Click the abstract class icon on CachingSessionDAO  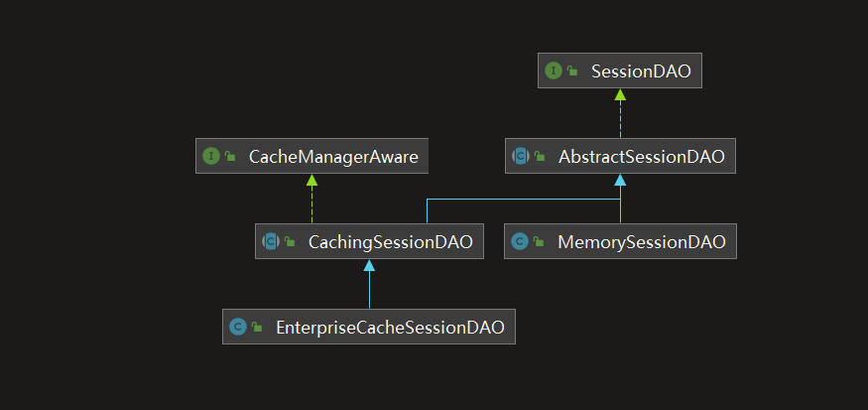(x=270, y=241)
